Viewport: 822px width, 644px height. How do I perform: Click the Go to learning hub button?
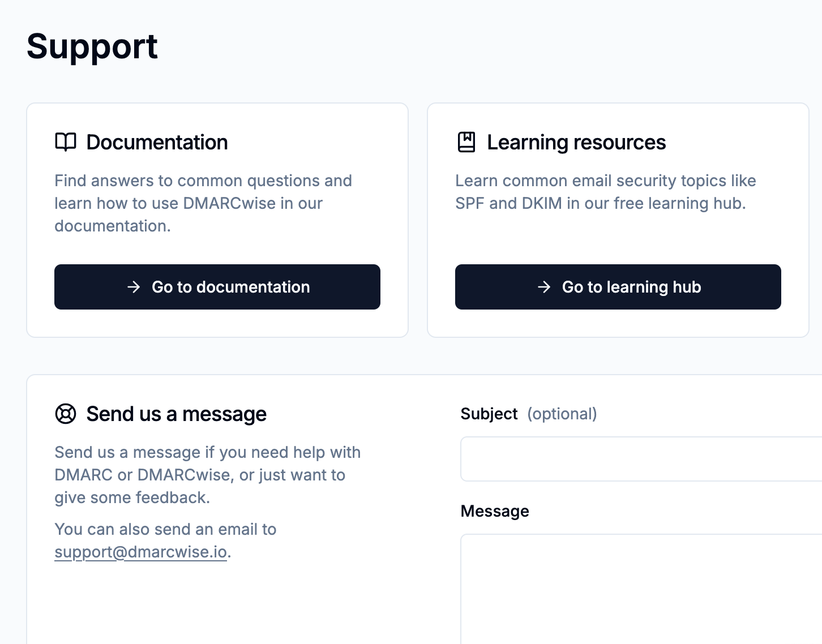[x=618, y=287]
